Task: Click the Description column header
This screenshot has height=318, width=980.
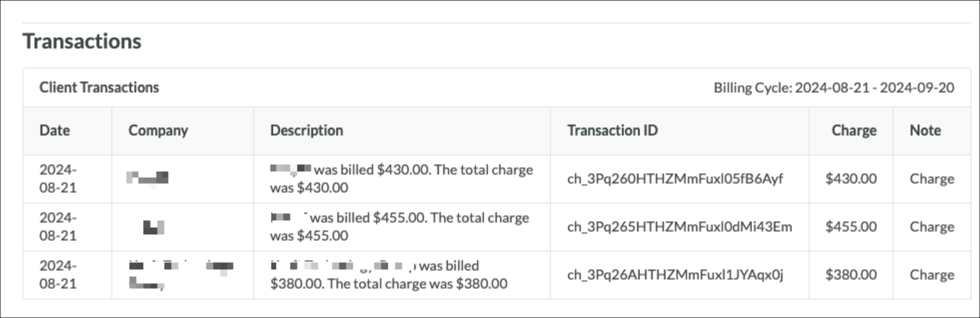Action: coord(307,130)
